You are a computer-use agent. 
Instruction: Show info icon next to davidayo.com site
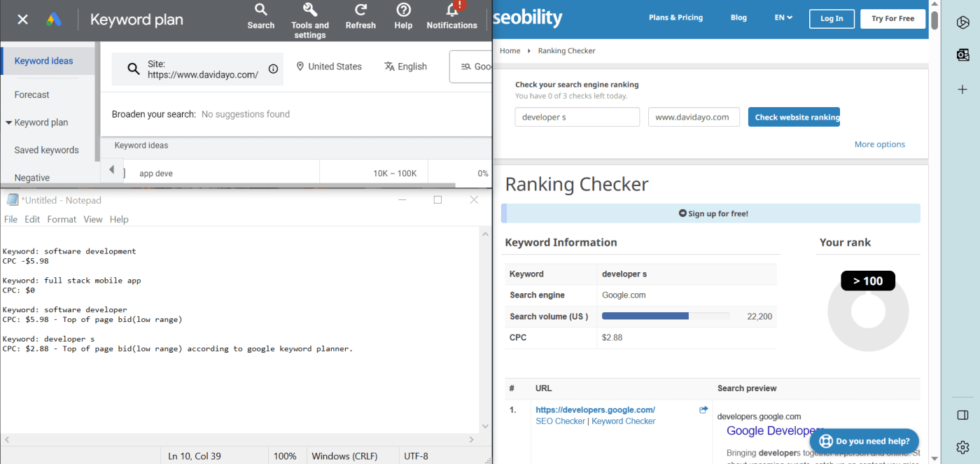[x=273, y=69]
